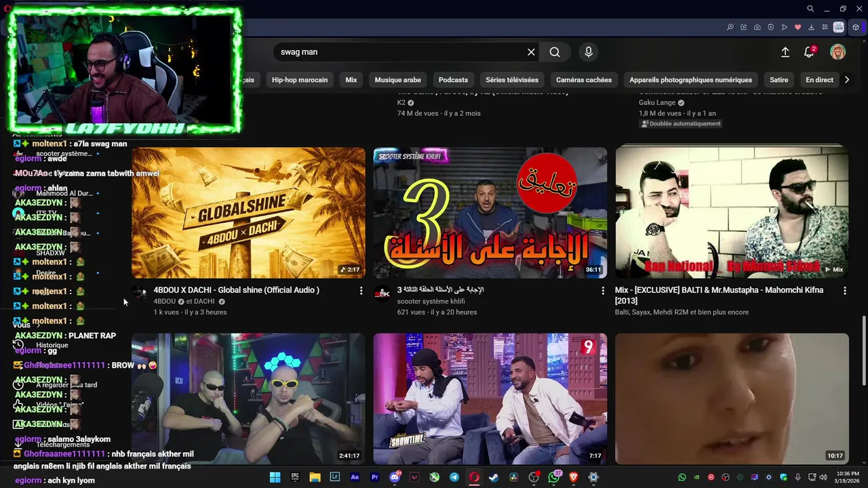
Task: Select 'Appareils photographiques numériques' chip
Action: 690,80
